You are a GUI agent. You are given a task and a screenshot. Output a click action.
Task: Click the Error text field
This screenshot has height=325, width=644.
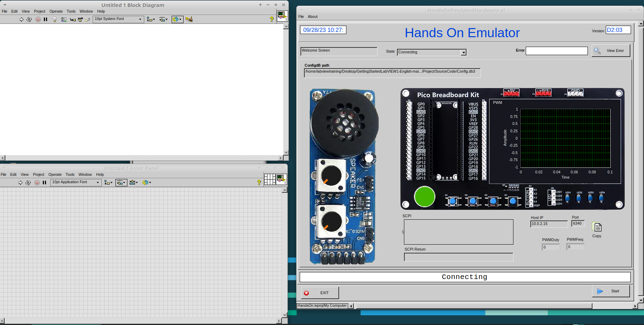click(557, 51)
